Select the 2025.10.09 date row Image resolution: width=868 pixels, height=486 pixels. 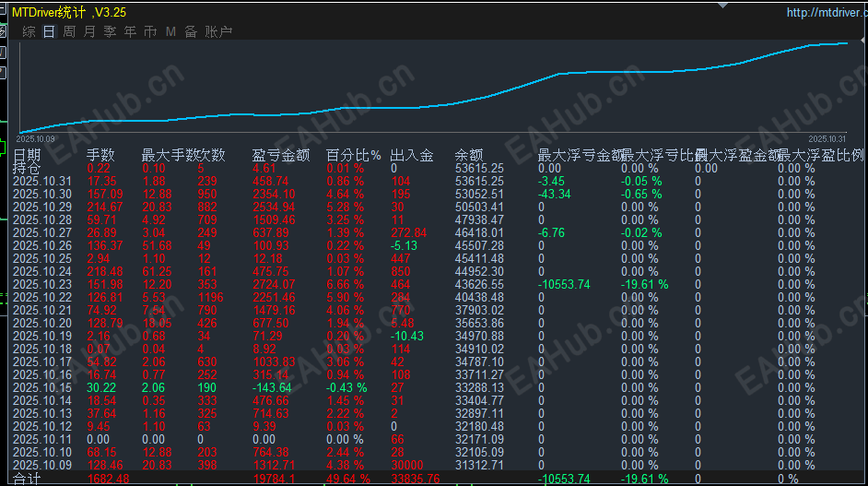[42, 466]
